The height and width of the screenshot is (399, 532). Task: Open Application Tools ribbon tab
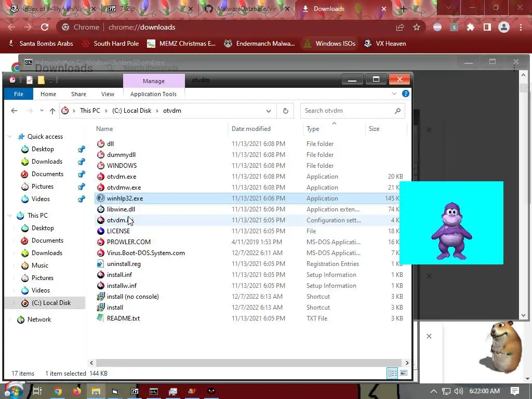[153, 94]
